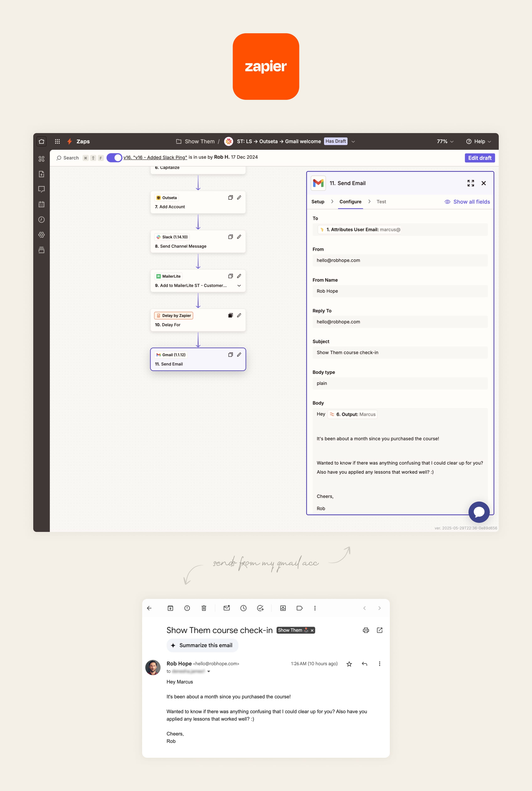532x791 pixels.
Task: Report the email as spam
Action: pos(187,608)
